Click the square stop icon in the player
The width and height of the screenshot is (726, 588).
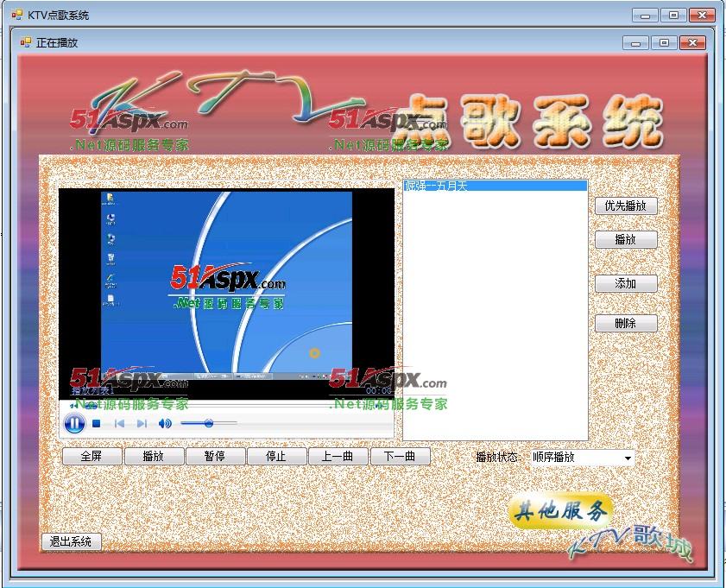click(97, 423)
